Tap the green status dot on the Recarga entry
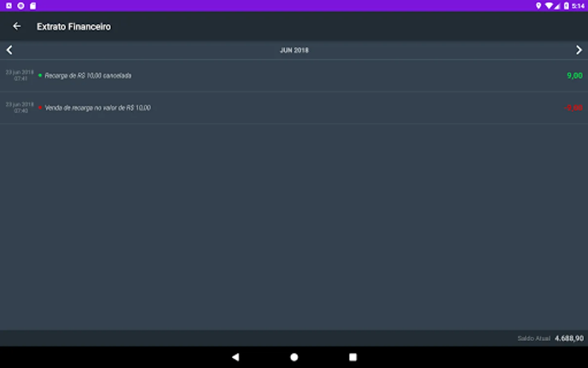This screenshot has height=368, width=588. tap(40, 75)
